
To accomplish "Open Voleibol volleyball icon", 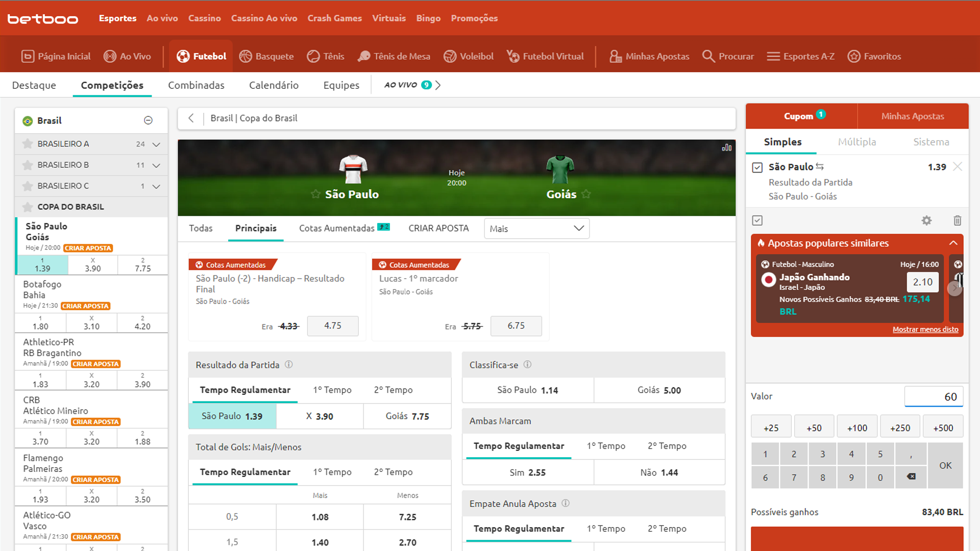I will pyautogui.click(x=450, y=56).
